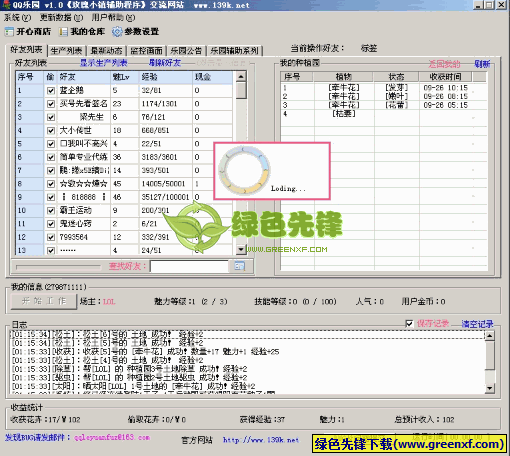Click the 返回我的 link in garden panel
The height and width of the screenshot is (456, 510).
click(x=444, y=64)
